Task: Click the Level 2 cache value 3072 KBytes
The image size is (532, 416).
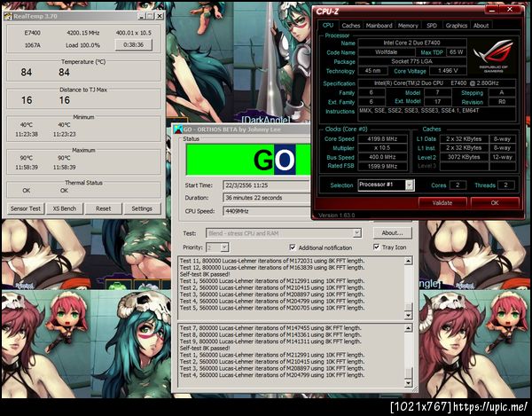Action: [464, 157]
